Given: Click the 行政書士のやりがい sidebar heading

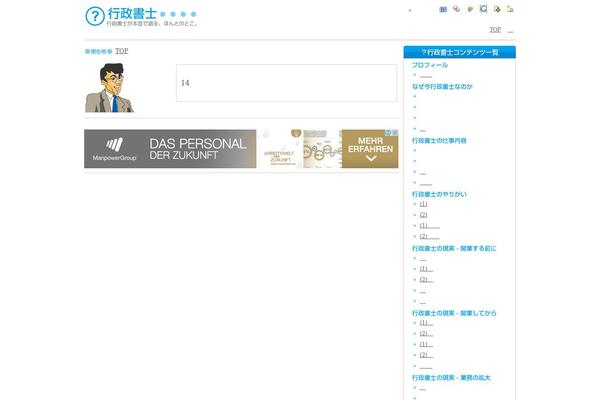Looking at the screenshot, I should [x=439, y=194].
